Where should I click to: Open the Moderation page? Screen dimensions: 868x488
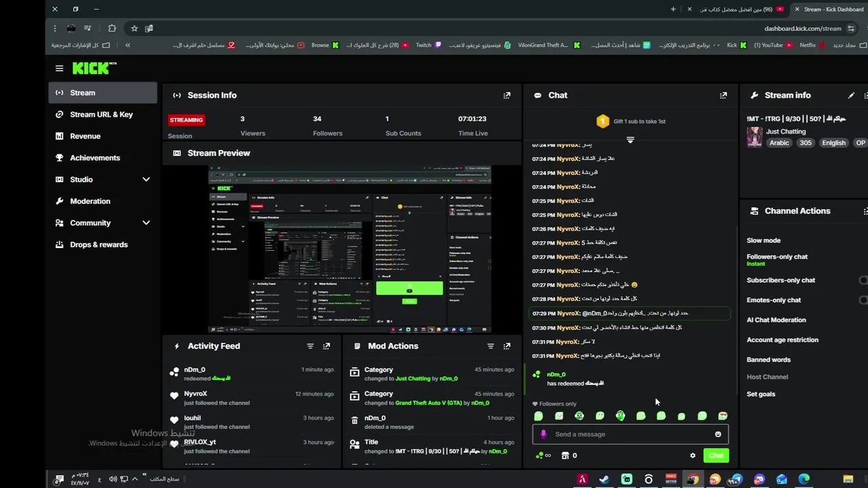click(x=103, y=201)
